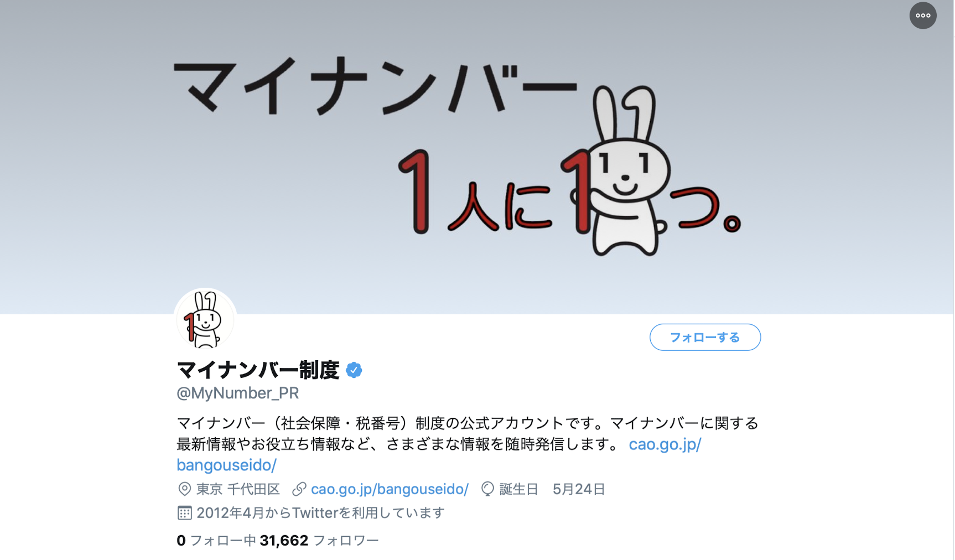This screenshot has height=560, width=955.
Task: Click the rabbit mascot profile avatar
Action: pyautogui.click(x=205, y=320)
